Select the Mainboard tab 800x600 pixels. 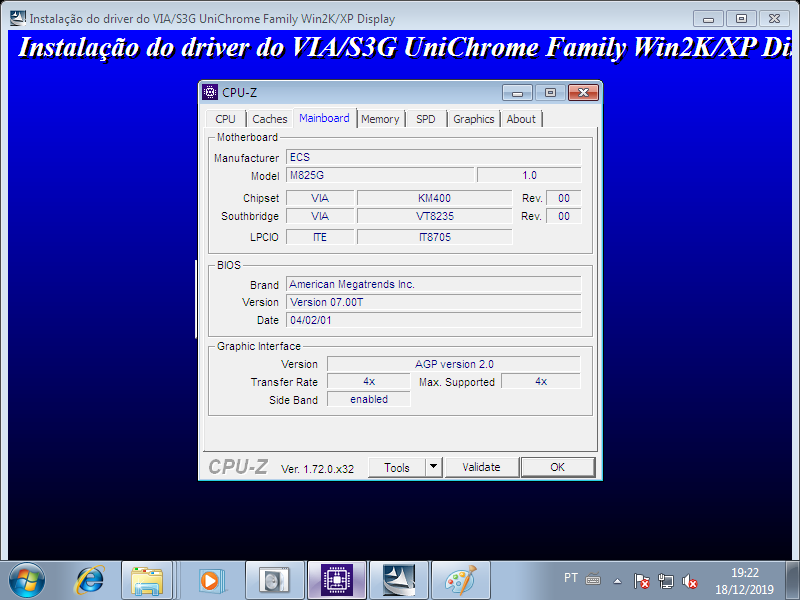(x=324, y=118)
